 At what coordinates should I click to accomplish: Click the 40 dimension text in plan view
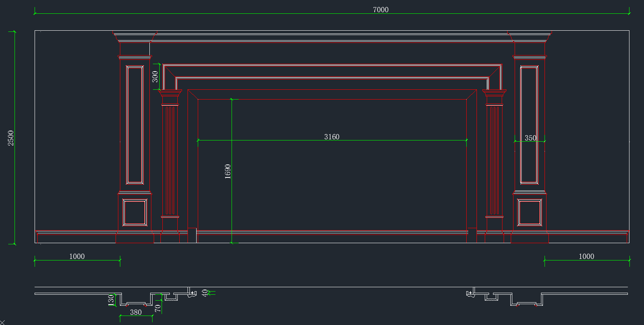204,293
